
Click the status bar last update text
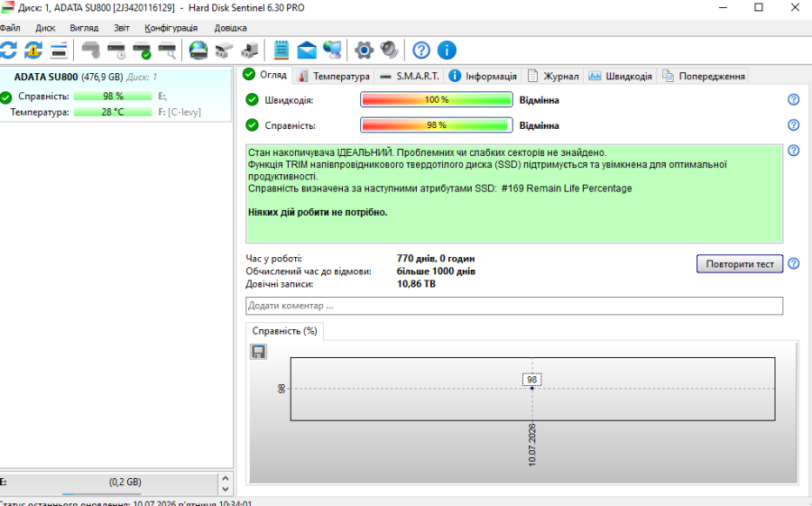pyautogui.click(x=126, y=502)
